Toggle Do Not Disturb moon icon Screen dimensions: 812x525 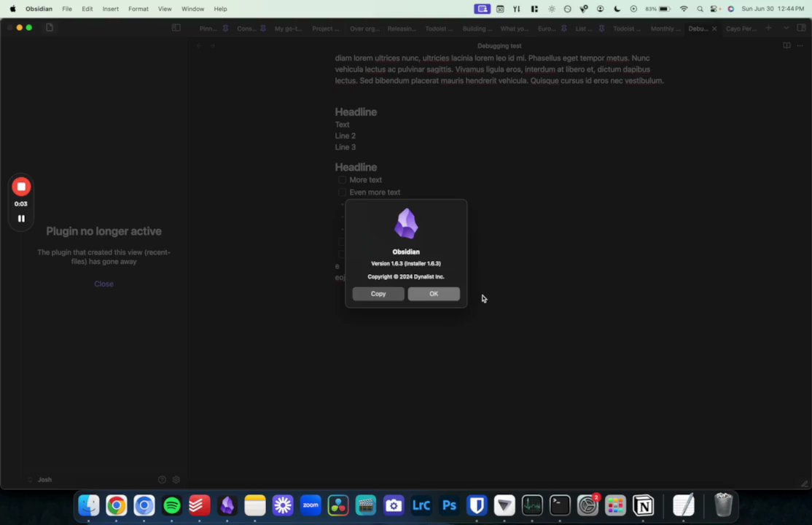[x=617, y=9]
